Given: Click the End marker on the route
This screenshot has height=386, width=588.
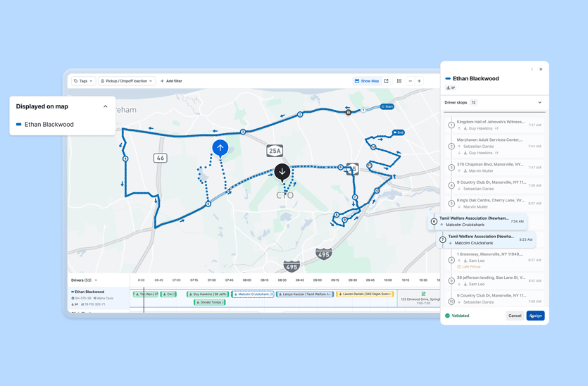Looking at the screenshot, I should [x=399, y=132].
